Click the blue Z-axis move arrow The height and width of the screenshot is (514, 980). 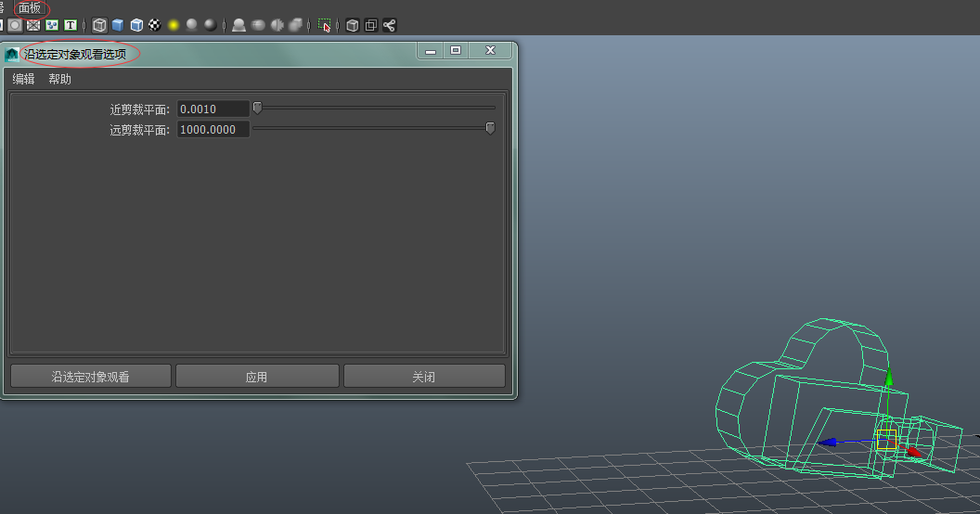point(828,443)
